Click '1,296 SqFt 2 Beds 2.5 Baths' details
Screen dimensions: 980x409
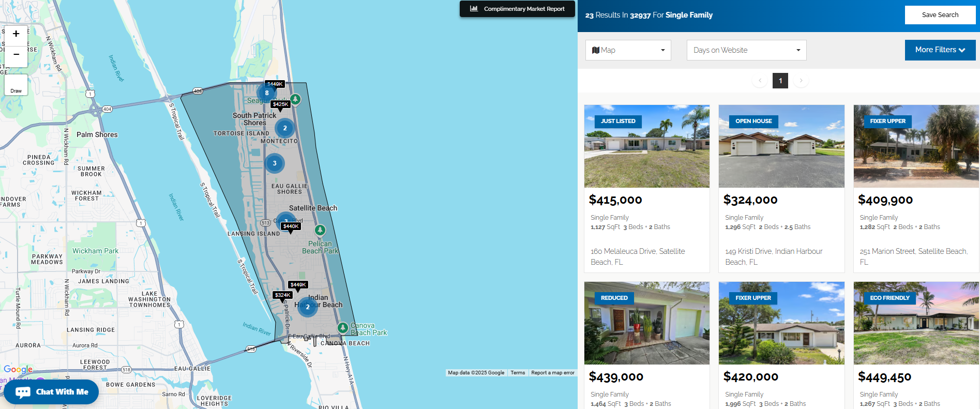tap(768, 227)
